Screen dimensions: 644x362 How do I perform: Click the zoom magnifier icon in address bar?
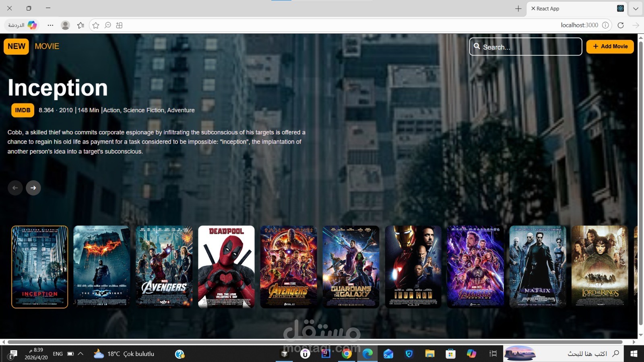pyautogui.click(x=108, y=25)
